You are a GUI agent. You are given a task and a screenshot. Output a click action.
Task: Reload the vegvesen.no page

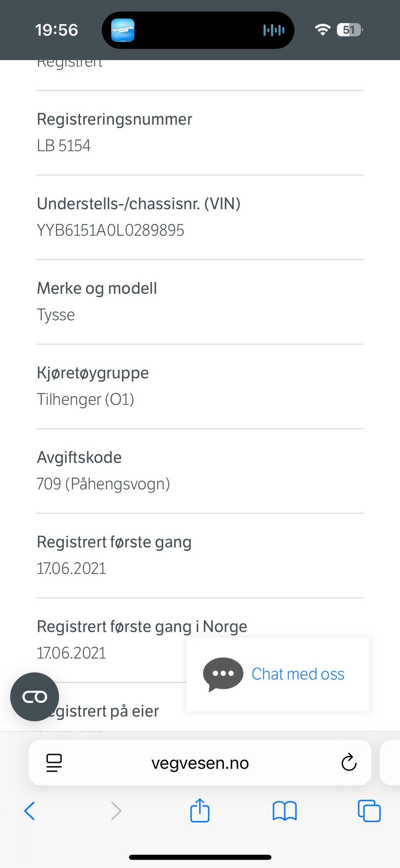tap(349, 763)
